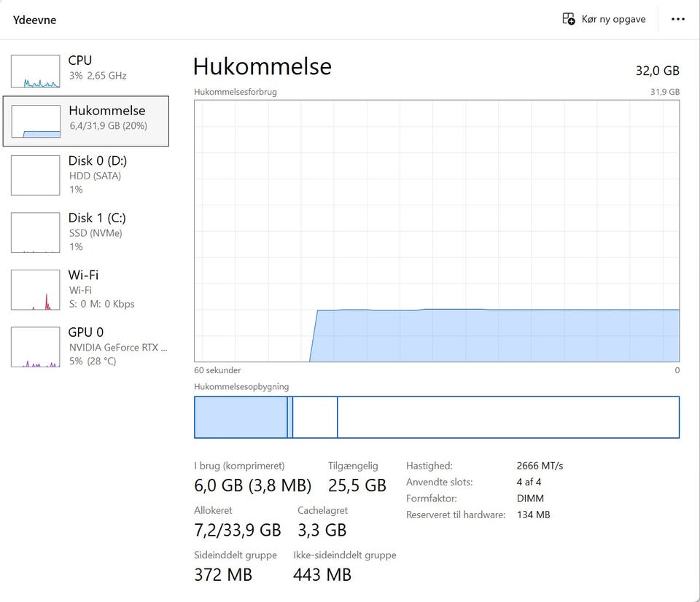Screen dimensions: 700x602
Task: Click the free segment of memory composition bar
Action: (x=507, y=418)
